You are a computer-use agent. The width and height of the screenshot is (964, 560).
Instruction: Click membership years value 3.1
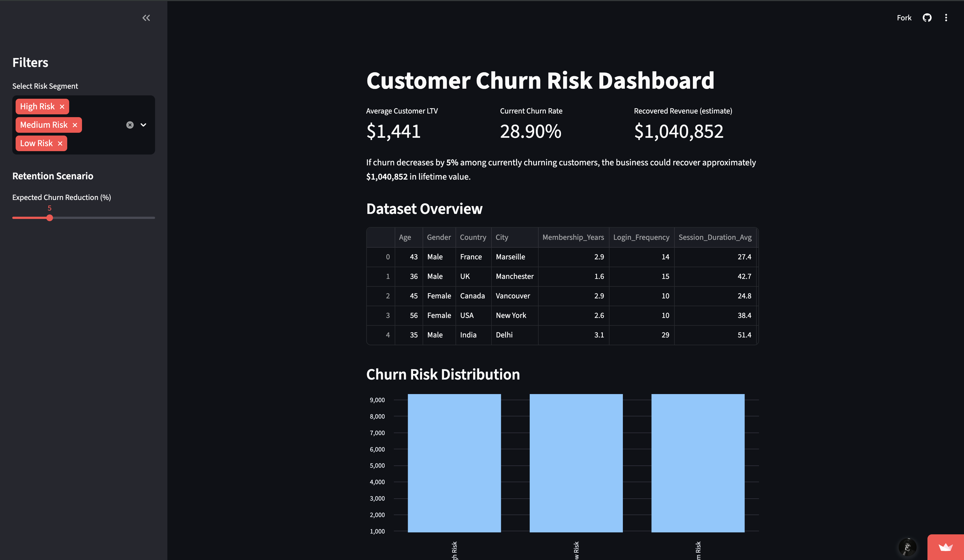(573, 335)
